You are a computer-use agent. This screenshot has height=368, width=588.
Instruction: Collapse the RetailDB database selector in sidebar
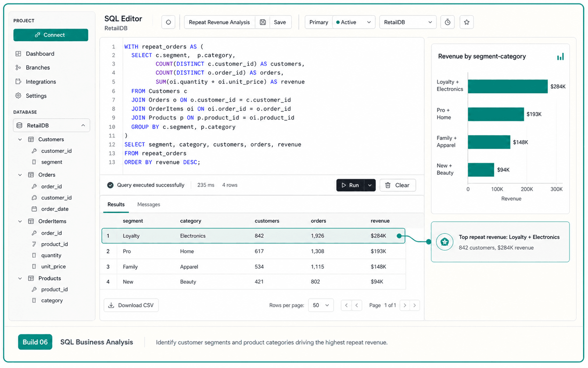coord(83,125)
